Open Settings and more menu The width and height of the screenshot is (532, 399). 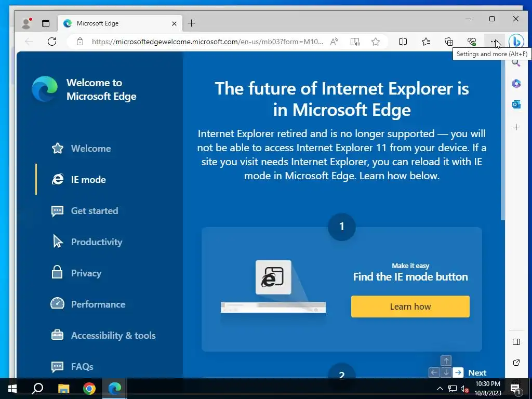(x=495, y=42)
